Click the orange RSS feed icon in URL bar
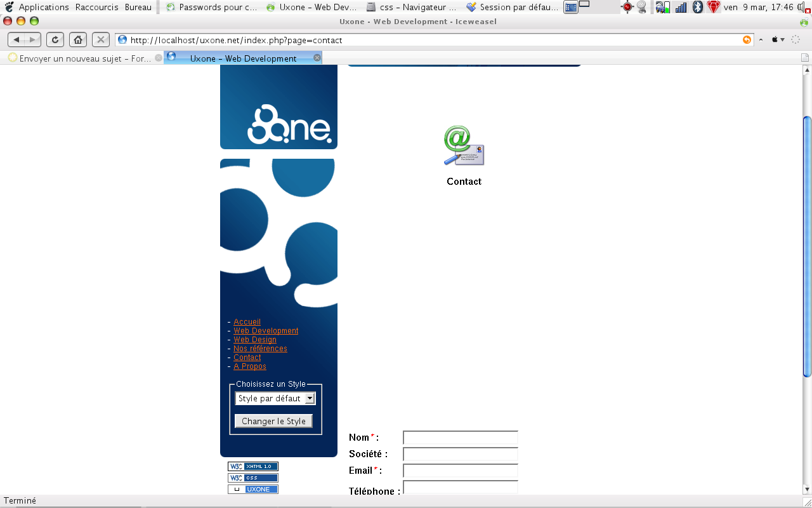812x508 pixels. [x=747, y=40]
